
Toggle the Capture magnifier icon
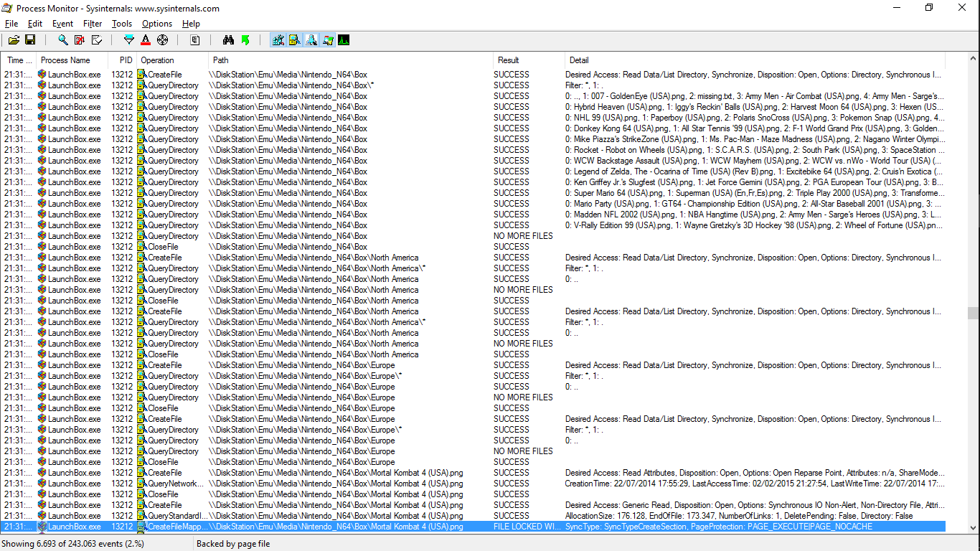click(x=63, y=40)
